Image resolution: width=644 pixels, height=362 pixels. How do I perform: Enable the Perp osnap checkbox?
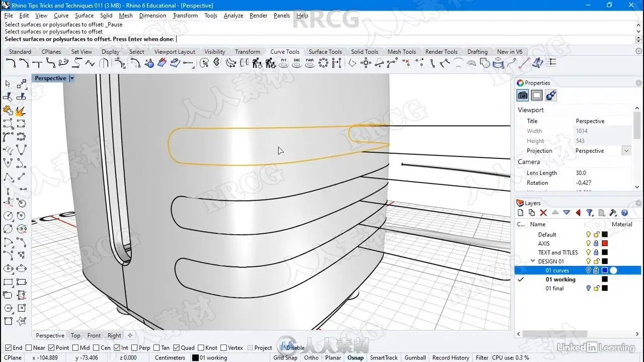tap(134, 347)
